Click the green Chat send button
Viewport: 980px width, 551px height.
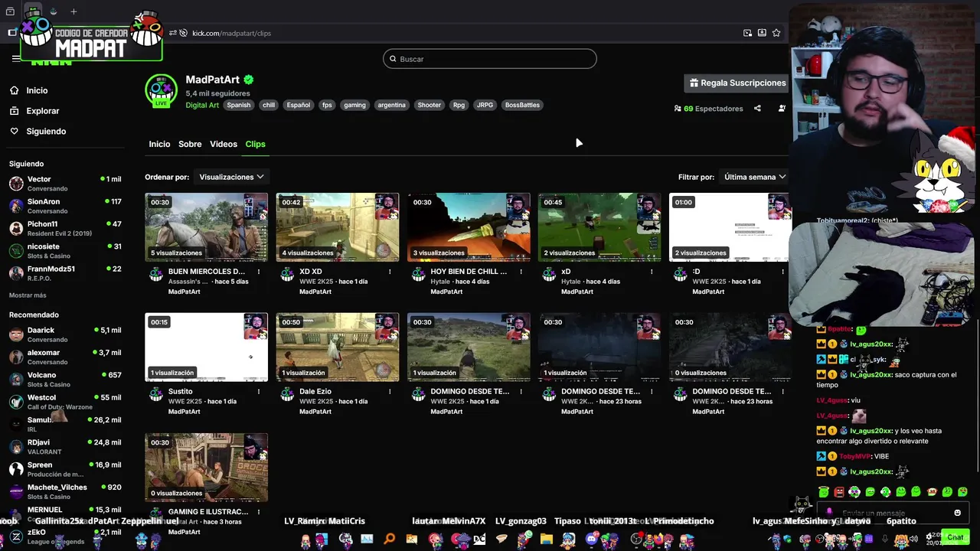[x=955, y=537]
